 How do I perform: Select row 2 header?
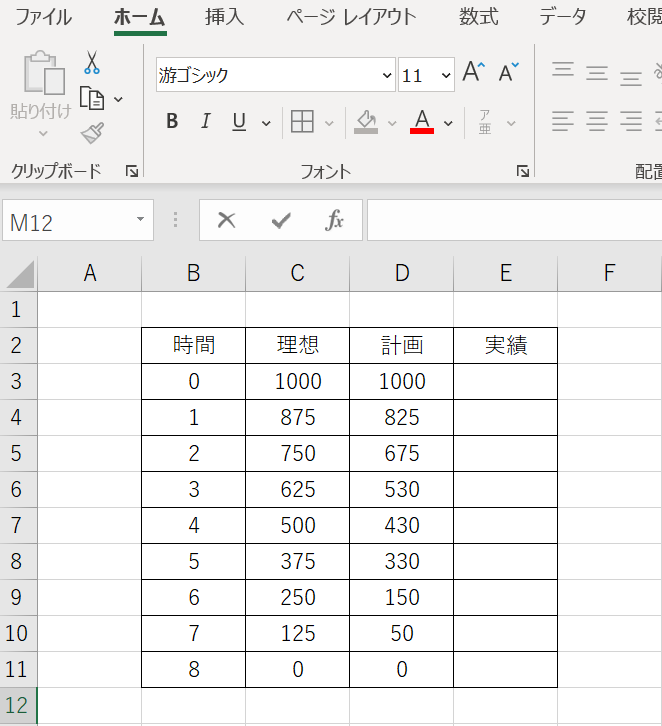point(18,345)
